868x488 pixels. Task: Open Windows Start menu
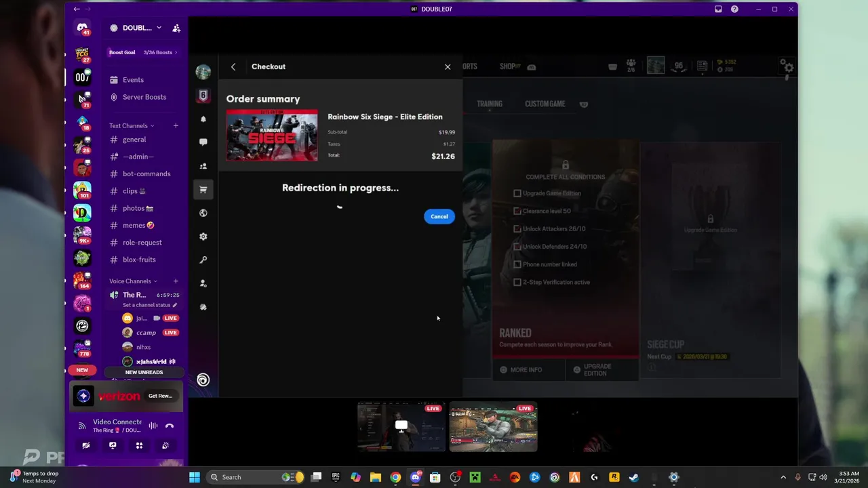click(195, 477)
